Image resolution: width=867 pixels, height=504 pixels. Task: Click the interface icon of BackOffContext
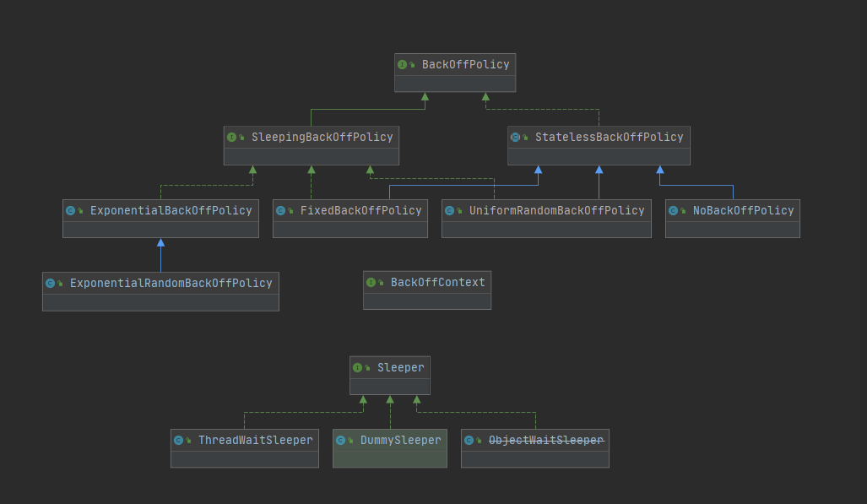[371, 283]
